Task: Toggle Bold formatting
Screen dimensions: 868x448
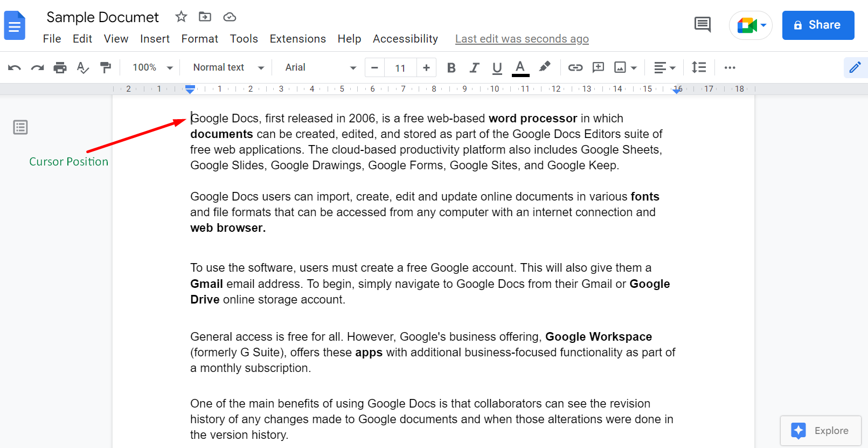Action: tap(452, 67)
